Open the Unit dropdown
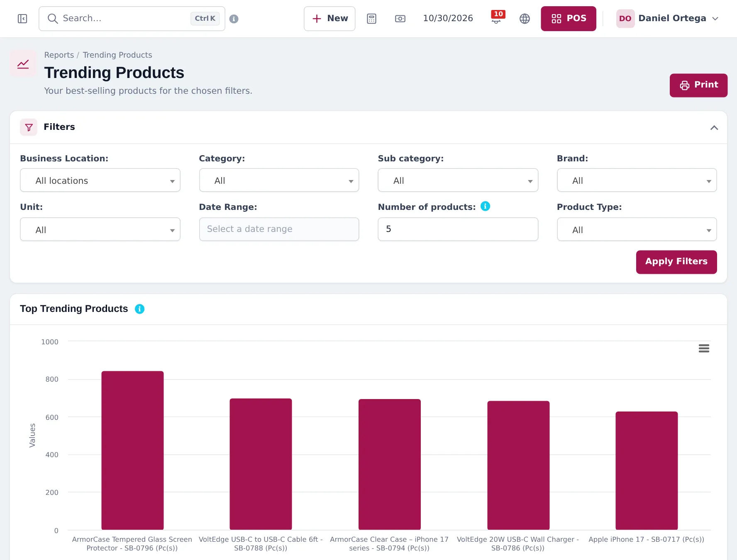 click(x=100, y=229)
